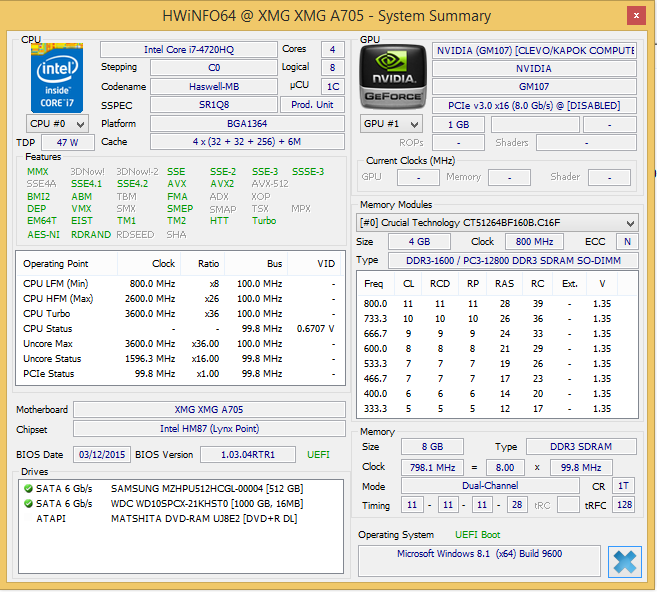Image resolution: width=657 pixels, height=592 pixels.
Task: Click the Freq column header in memory table
Action: click(x=376, y=284)
